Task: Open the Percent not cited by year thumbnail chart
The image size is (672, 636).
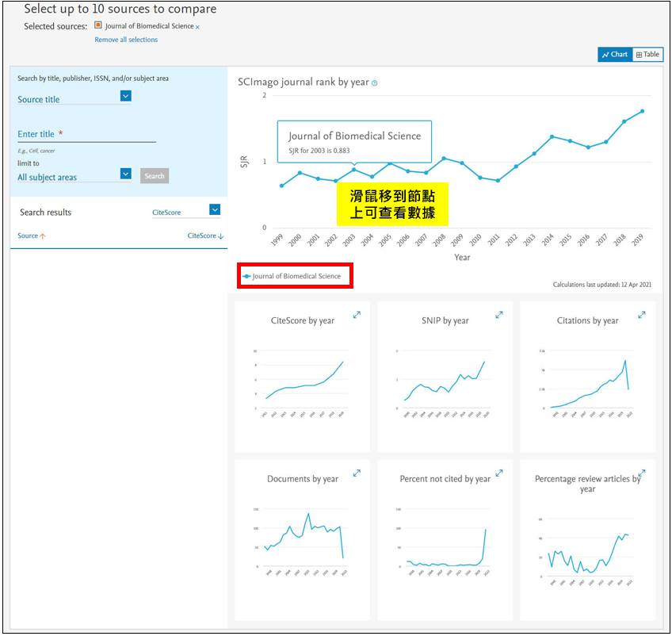Action: [445, 540]
